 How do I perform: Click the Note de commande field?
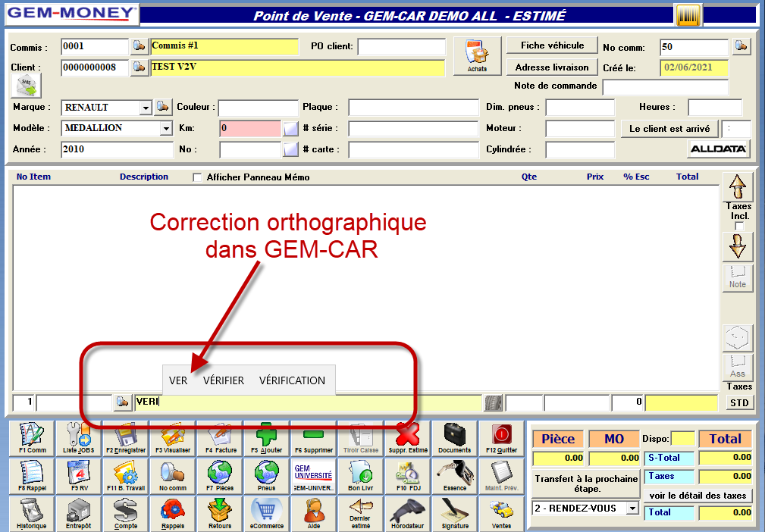(x=666, y=87)
